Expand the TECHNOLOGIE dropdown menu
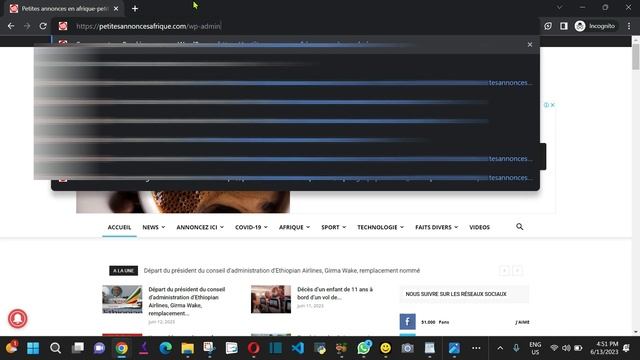This screenshot has width=640, height=360. [x=380, y=227]
